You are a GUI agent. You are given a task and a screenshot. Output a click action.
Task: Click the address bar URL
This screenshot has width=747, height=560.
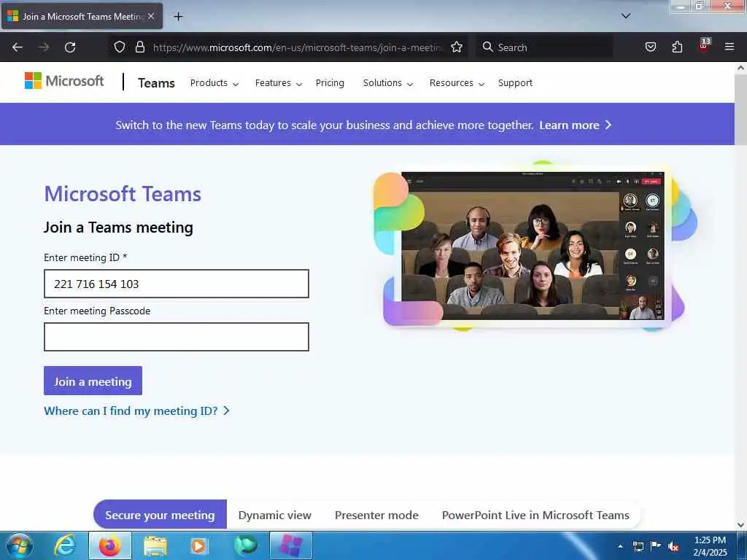(x=298, y=47)
